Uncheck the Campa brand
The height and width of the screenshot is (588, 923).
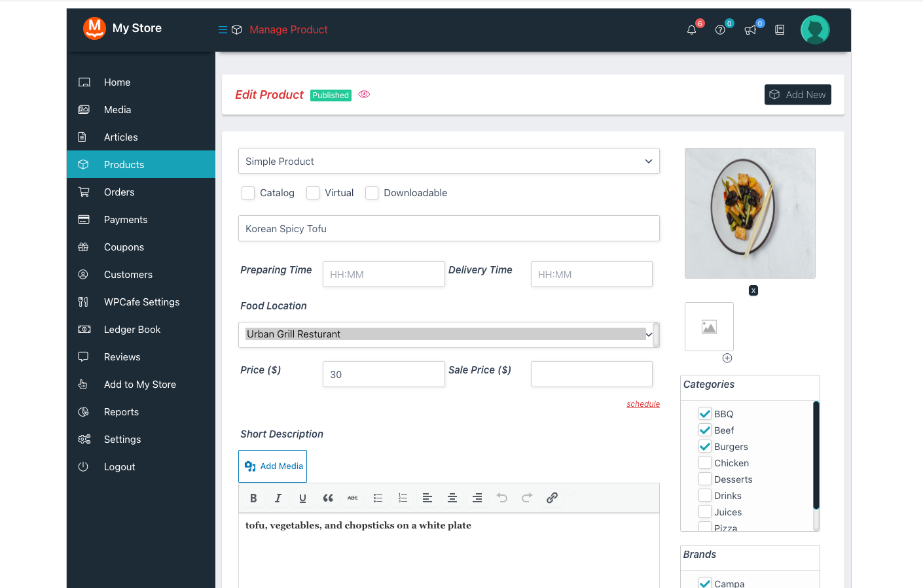click(705, 583)
